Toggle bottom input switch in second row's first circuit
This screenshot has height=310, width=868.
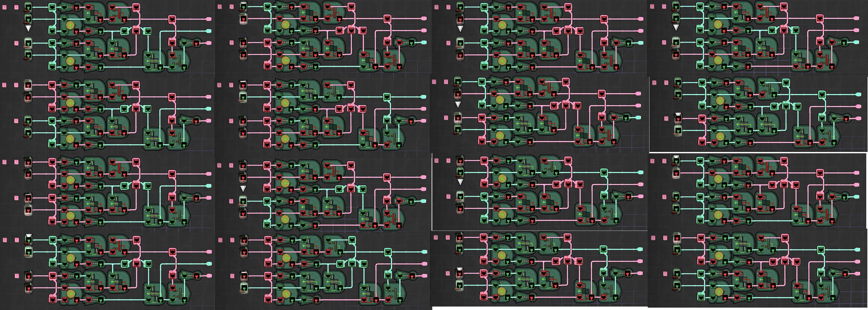tap(28, 133)
